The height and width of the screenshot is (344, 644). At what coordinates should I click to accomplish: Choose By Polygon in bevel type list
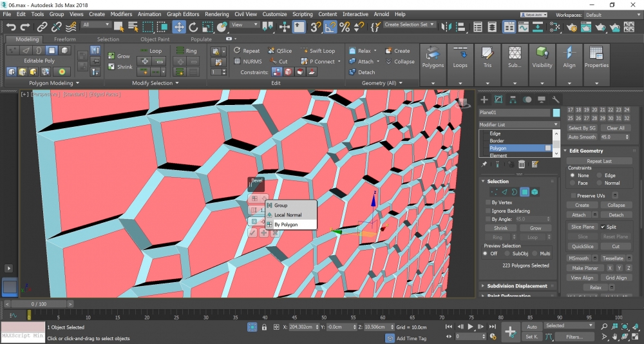285,225
